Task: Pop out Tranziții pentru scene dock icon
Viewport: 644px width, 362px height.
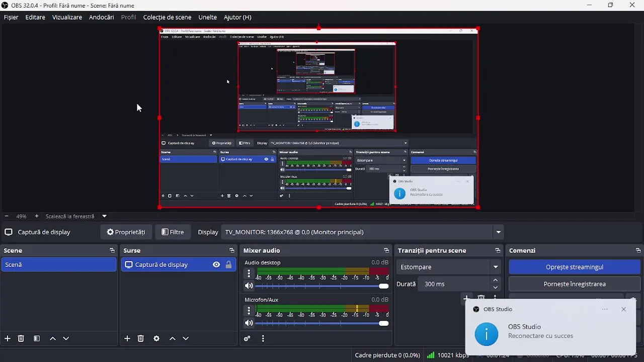Action: pos(497,250)
